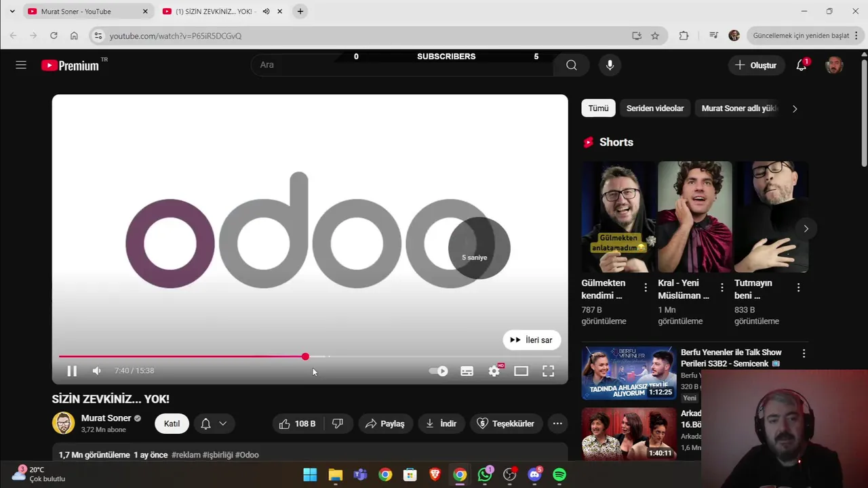This screenshot has height=488, width=868.
Task: Toggle the autoplay switch in player
Action: 439,371
